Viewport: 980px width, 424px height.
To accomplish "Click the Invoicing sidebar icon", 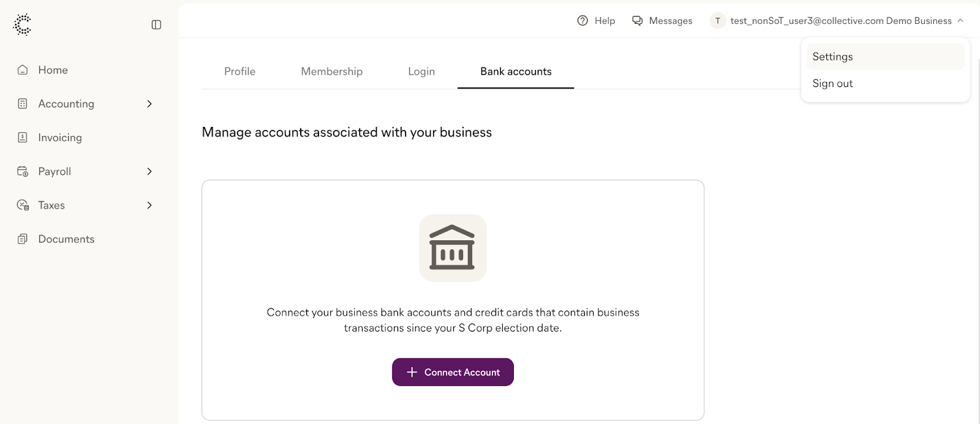I will pos(23,137).
